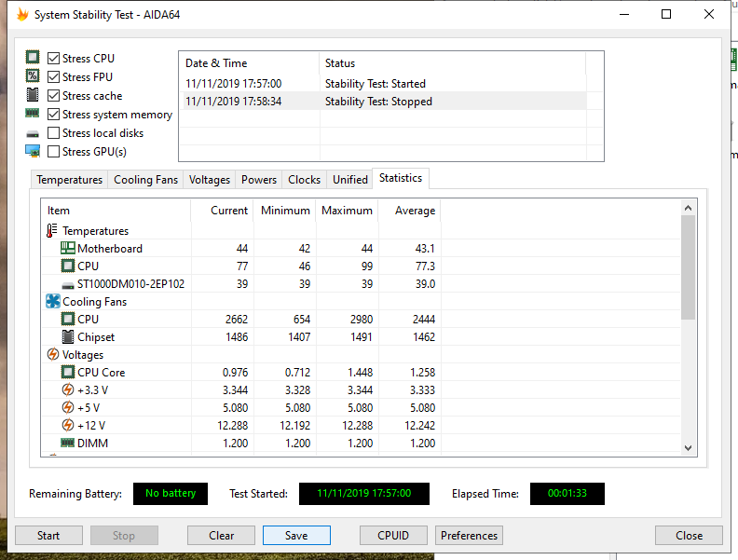The width and height of the screenshot is (738, 560).
Task: Click the CPU maximum temperature value 99
Action: coord(366,266)
